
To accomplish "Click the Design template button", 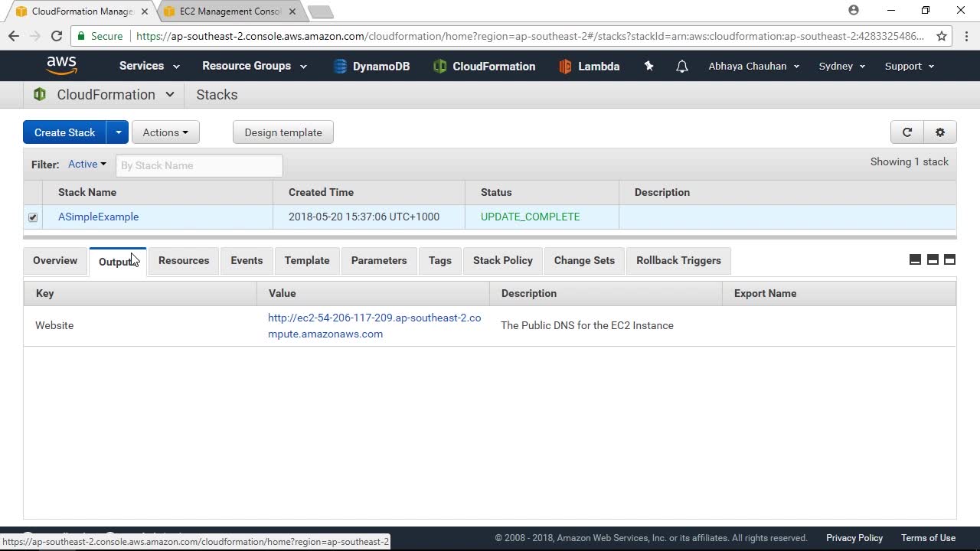I will tap(283, 132).
